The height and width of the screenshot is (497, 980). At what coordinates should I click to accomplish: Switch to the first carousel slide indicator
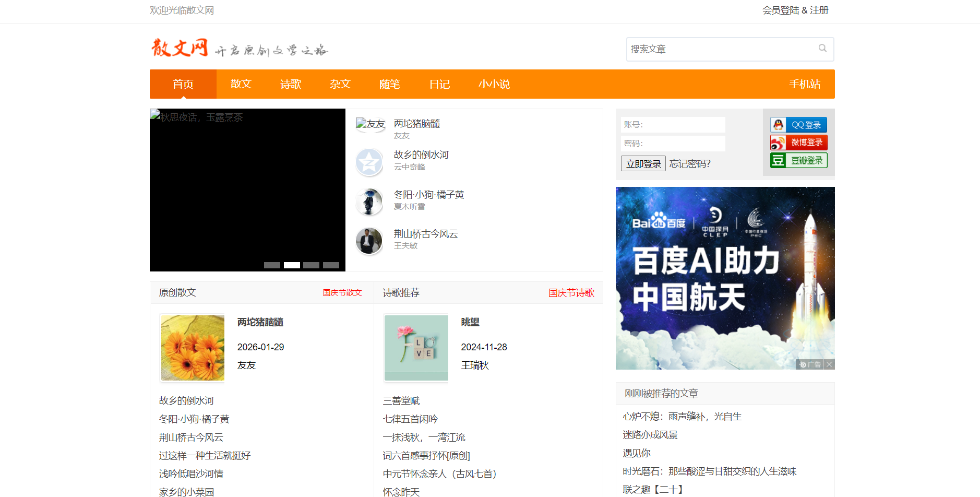click(272, 265)
